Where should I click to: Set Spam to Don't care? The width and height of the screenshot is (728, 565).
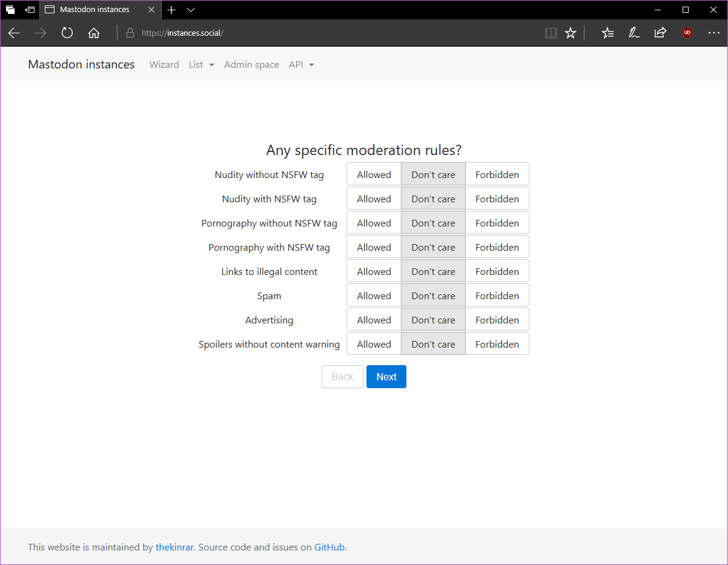coord(433,296)
